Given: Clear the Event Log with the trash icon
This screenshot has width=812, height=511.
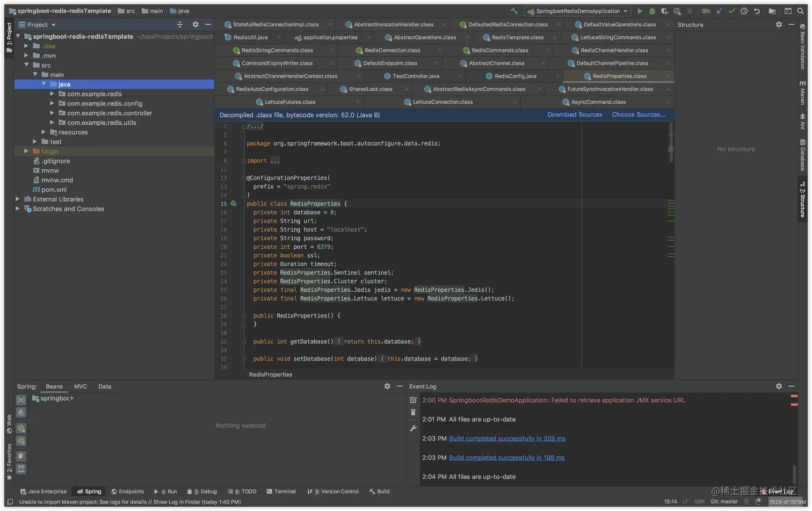Looking at the screenshot, I should coord(413,413).
